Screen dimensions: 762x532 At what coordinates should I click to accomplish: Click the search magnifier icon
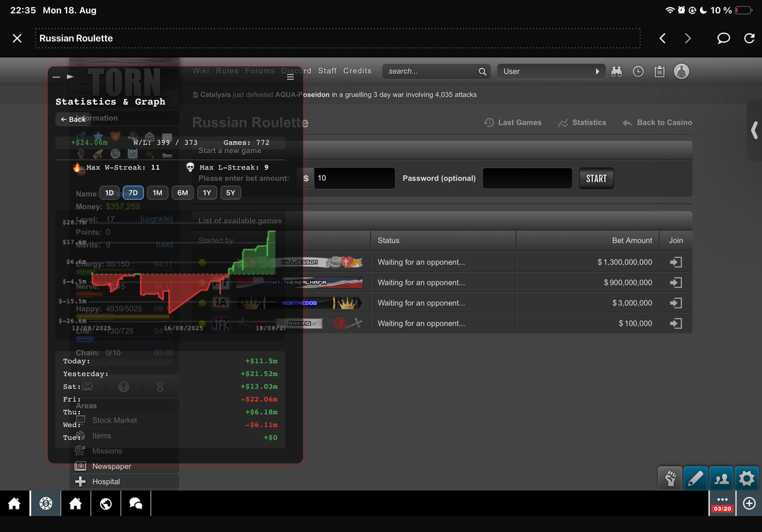pos(482,71)
